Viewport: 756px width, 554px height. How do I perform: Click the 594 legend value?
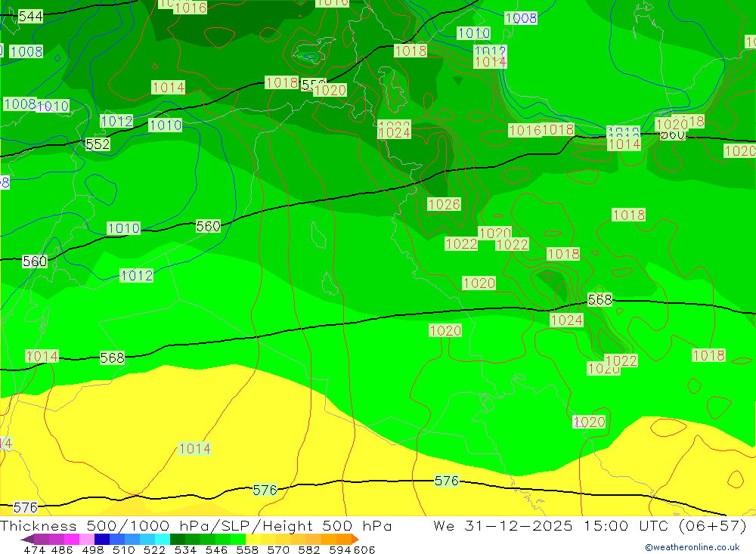tap(340, 549)
